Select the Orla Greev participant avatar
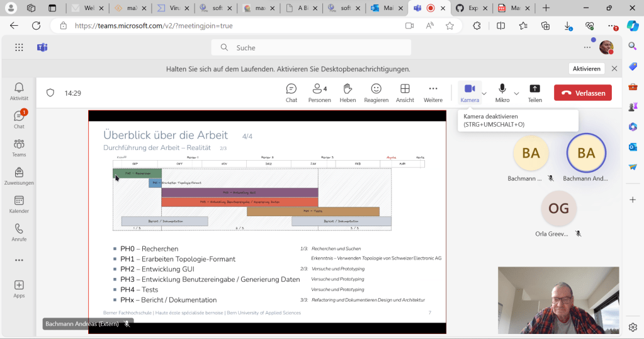Screen dimensions: 644x339 558,209
